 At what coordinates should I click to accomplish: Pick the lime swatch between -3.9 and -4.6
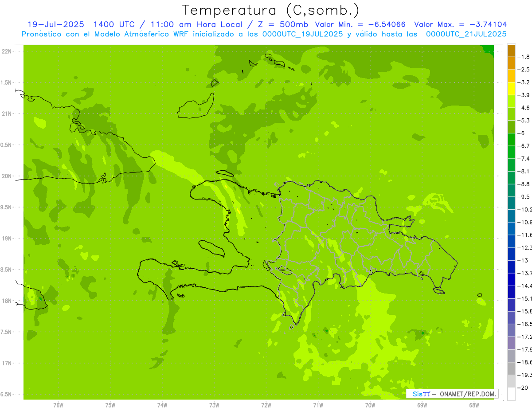point(511,102)
